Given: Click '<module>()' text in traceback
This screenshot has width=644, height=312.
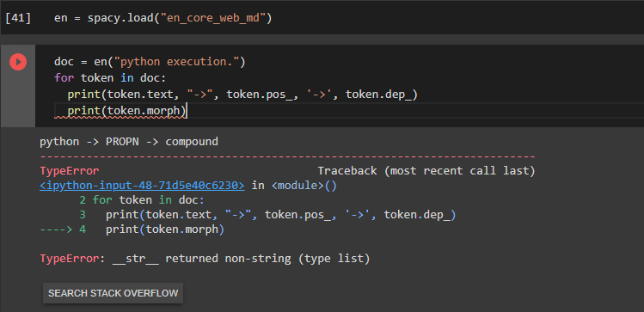Looking at the screenshot, I should click(304, 186).
